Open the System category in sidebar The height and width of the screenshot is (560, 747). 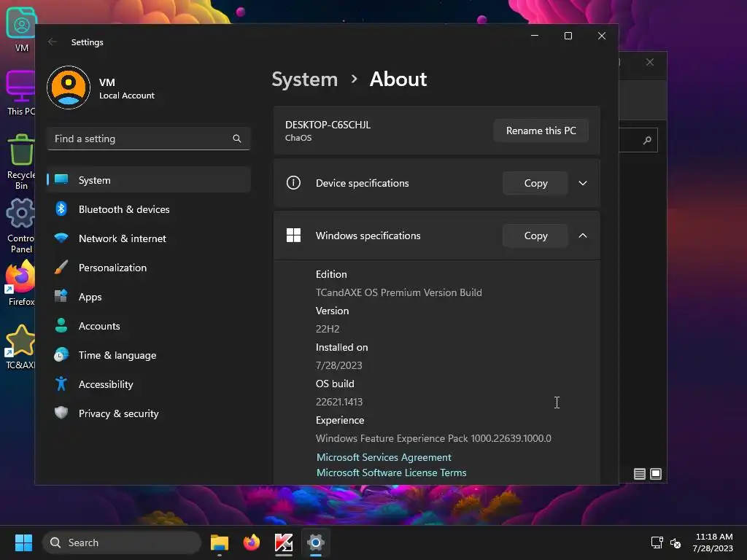[149, 180]
